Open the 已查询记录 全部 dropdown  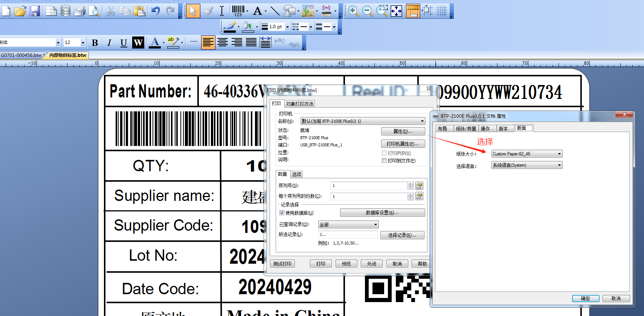(348, 225)
